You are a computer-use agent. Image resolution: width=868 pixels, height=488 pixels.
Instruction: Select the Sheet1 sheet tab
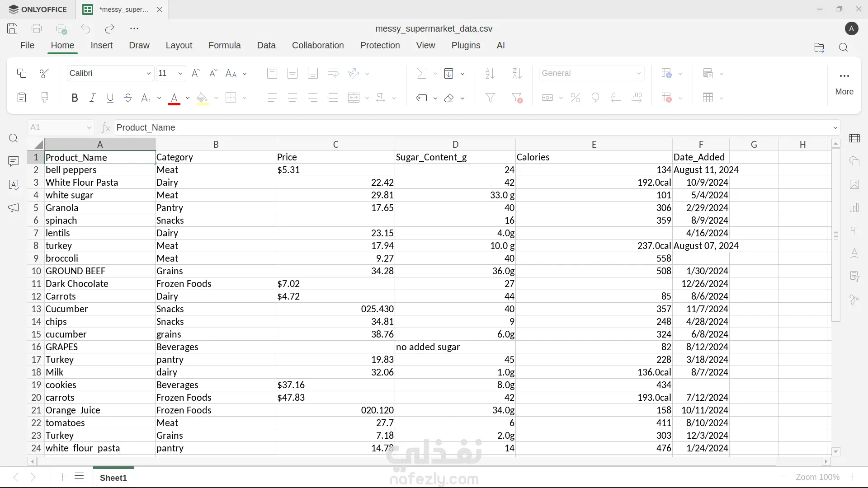click(113, 478)
